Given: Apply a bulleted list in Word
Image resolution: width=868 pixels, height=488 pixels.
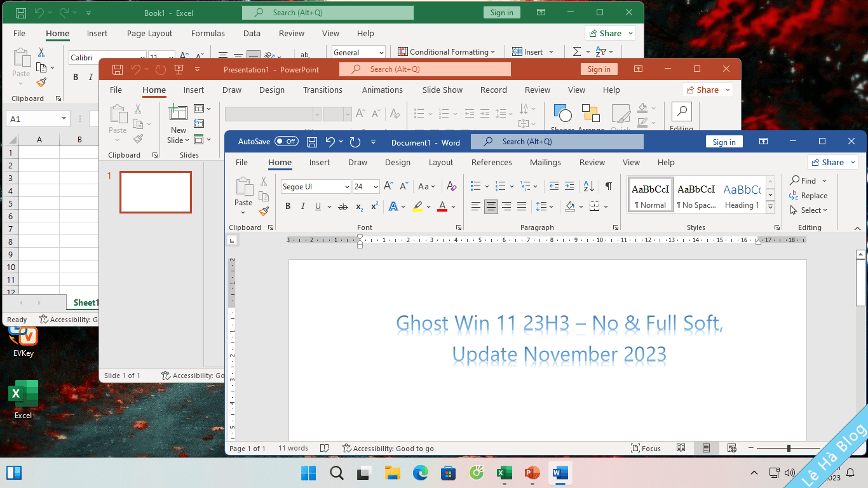Looking at the screenshot, I should (475, 186).
